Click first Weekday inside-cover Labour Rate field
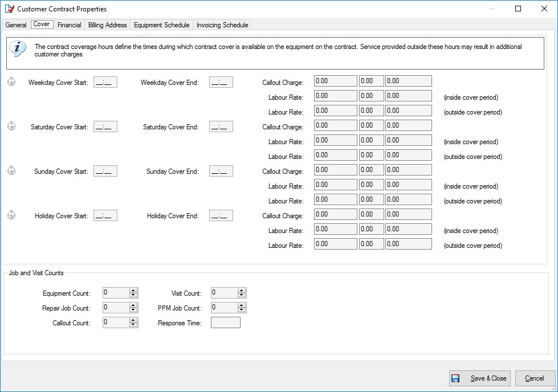This screenshot has width=558, height=392. click(x=336, y=96)
